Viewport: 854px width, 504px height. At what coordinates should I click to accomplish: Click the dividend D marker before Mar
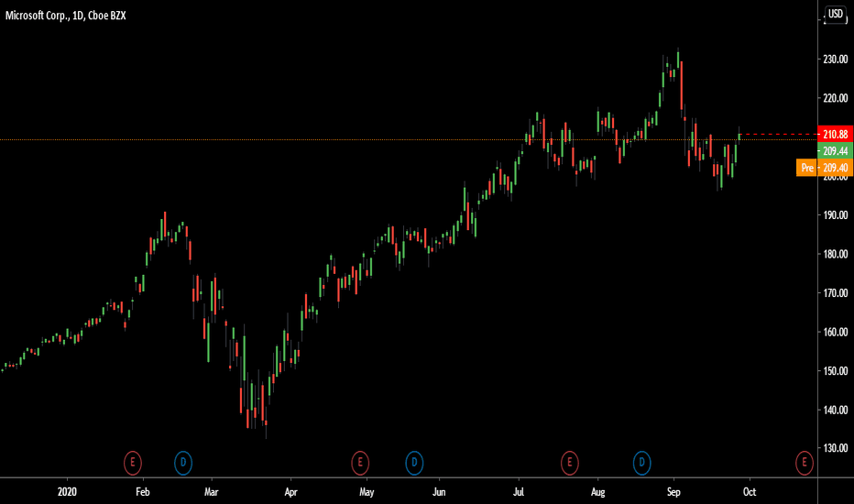(183, 463)
